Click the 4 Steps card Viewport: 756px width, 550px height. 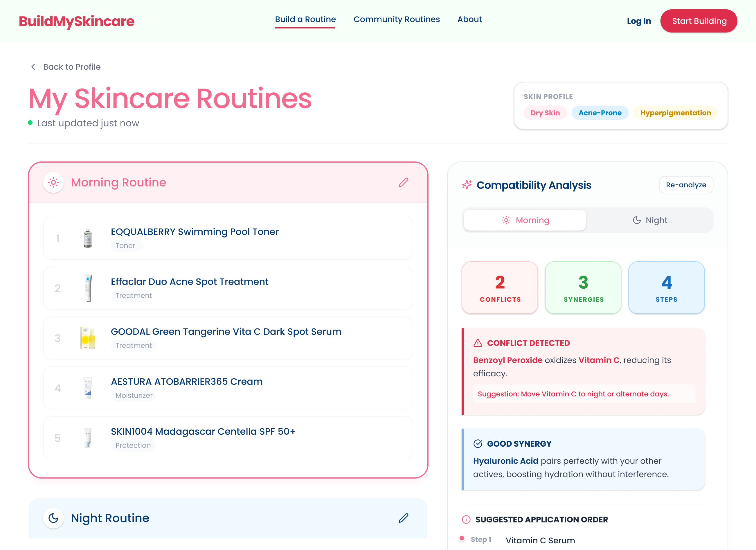667,288
